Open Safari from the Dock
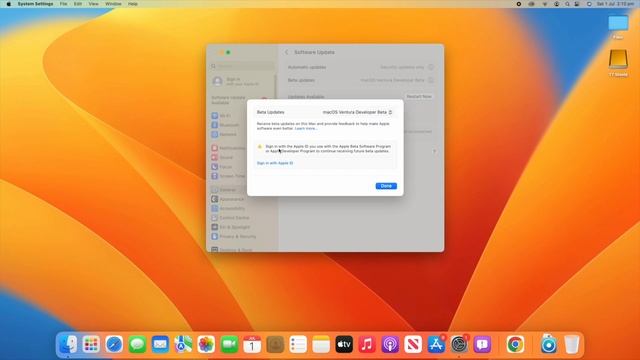This screenshot has height=360, width=640. pos(114,344)
